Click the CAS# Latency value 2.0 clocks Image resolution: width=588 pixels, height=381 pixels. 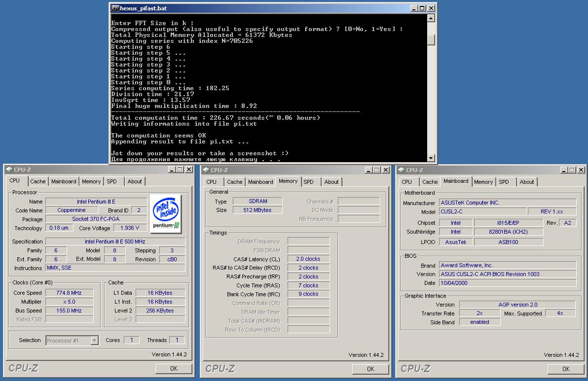click(x=308, y=259)
